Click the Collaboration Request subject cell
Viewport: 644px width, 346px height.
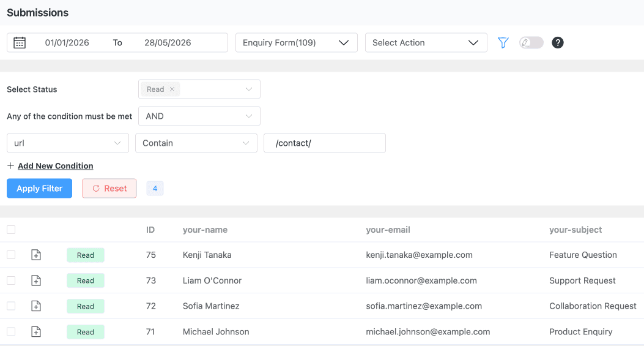click(x=593, y=306)
